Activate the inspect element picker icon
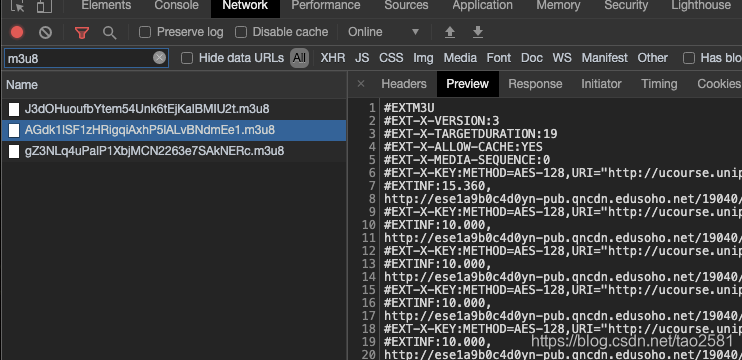 point(18,6)
